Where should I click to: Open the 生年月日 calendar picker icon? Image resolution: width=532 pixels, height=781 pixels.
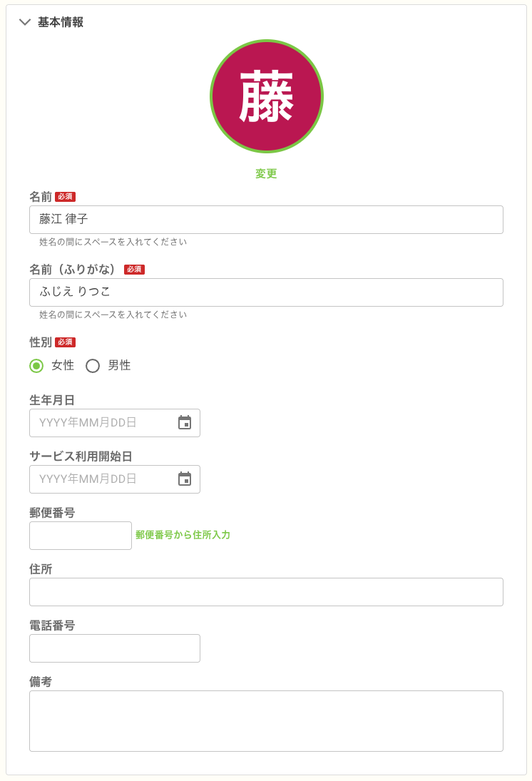(x=186, y=423)
